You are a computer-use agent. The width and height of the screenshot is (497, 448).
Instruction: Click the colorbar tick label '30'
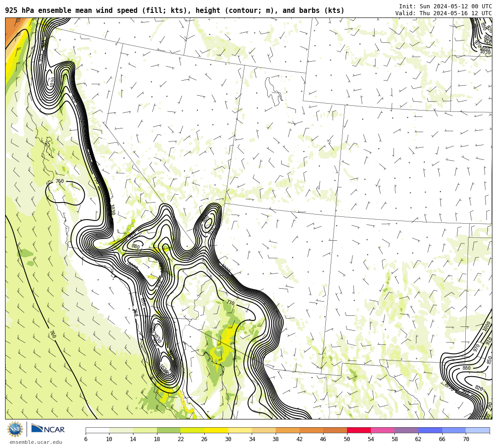(x=228, y=439)
